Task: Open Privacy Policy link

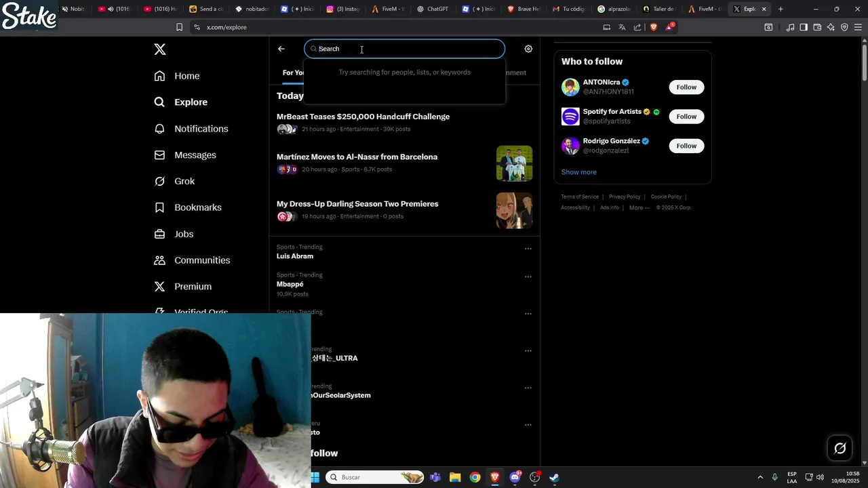Action: [625, 197]
